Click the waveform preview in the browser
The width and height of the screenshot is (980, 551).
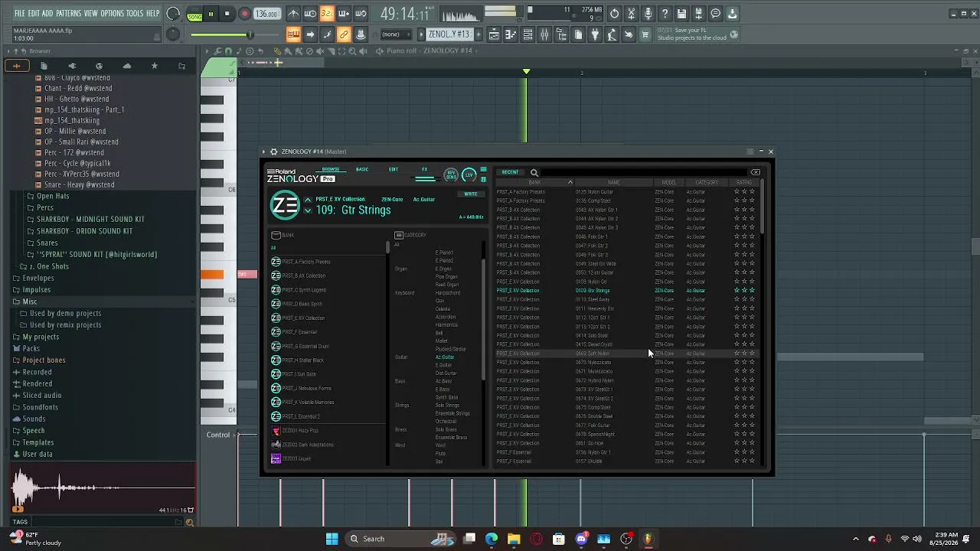click(103, 487)
